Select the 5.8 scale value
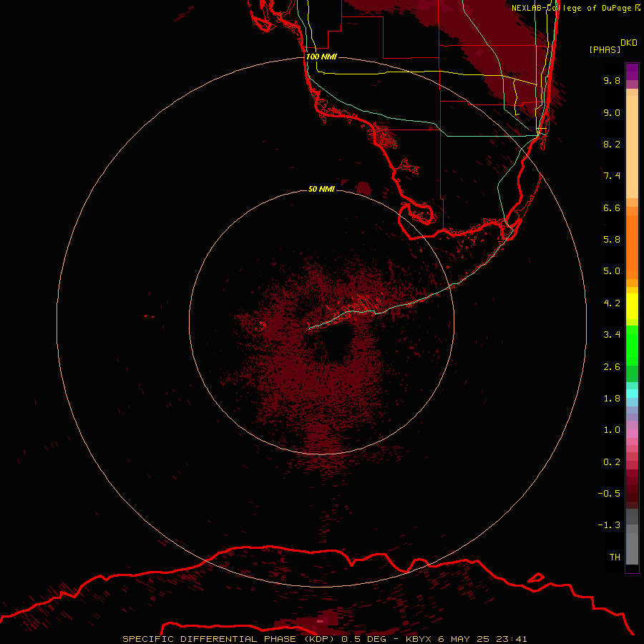644x644 pixels. coord(612,240)
